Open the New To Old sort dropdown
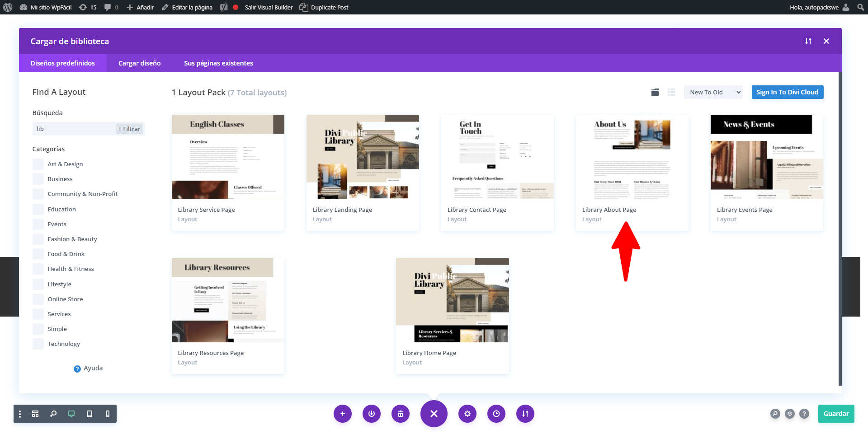Viewport: 868px width, 434px height. 713,92
